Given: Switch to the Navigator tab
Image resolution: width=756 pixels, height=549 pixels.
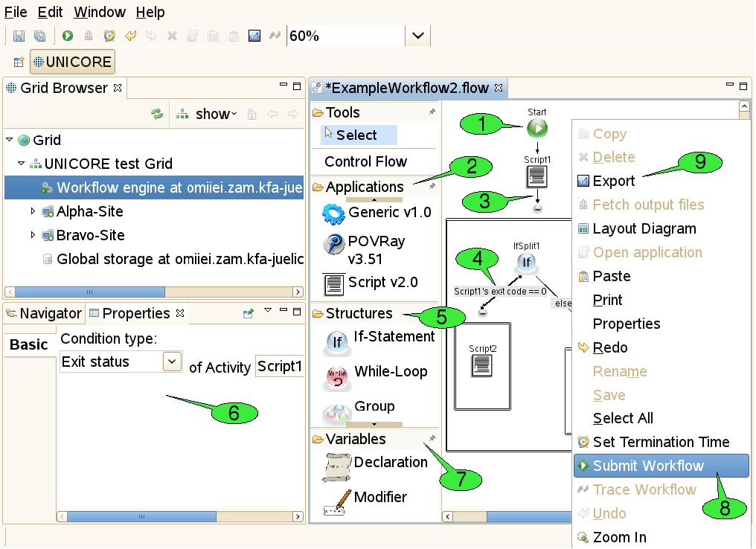Looking at the screenshot, I should 45,313.
